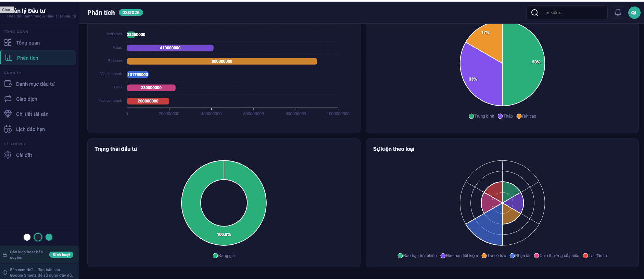The image size is (644, 279).
Task: Hide the Đang giữ legend series
Action: pyautogui.click(x=224, y=256)
